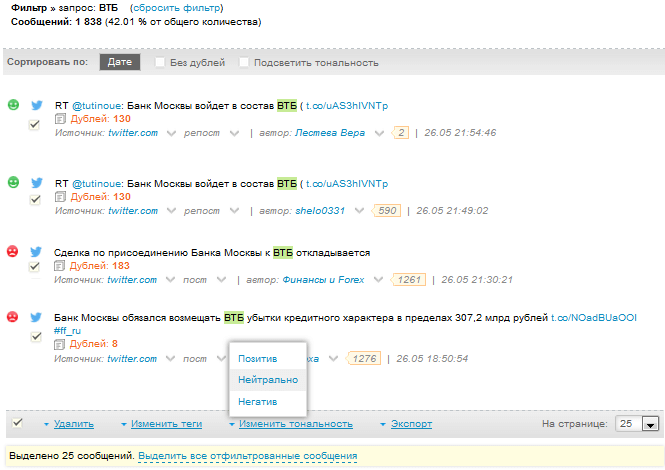665x470 pixels.
Task: Open @tutinoue mention in shelo0331 message
Action: [x=97, y=184]
